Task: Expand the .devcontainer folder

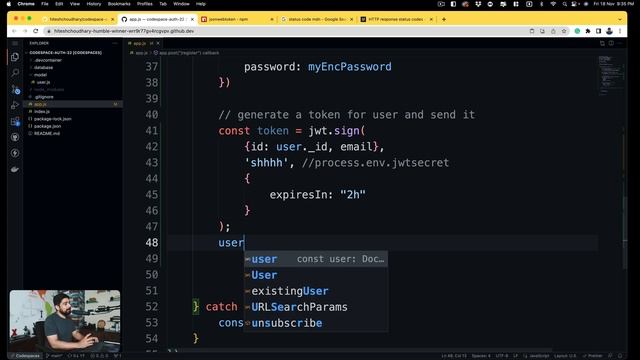Action: click(48, 60)
